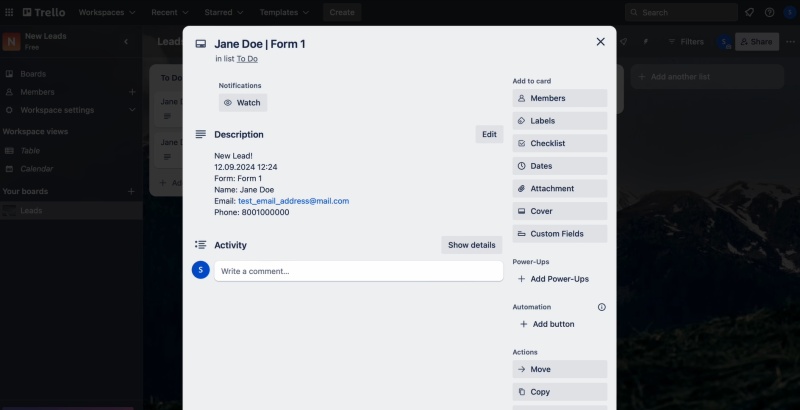Screen dimensions: 800x410
Task: Click the Edit description button
Action: 489,134
